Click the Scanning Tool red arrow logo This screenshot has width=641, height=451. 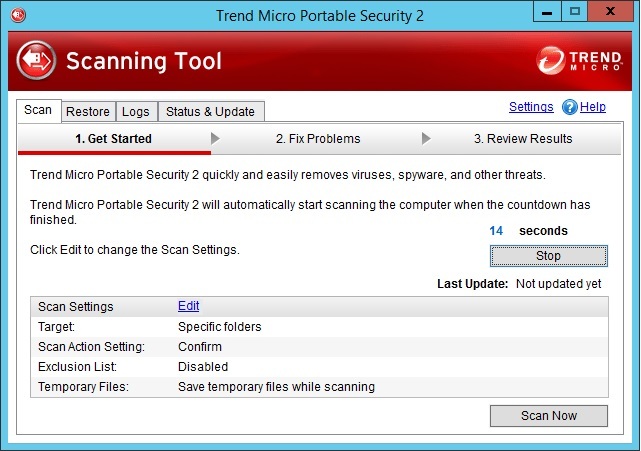(36, 61)
